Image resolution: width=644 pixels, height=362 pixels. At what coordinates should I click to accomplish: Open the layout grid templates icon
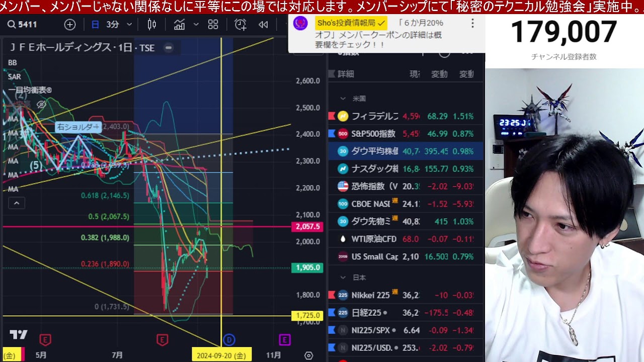[x=213, y=24]
